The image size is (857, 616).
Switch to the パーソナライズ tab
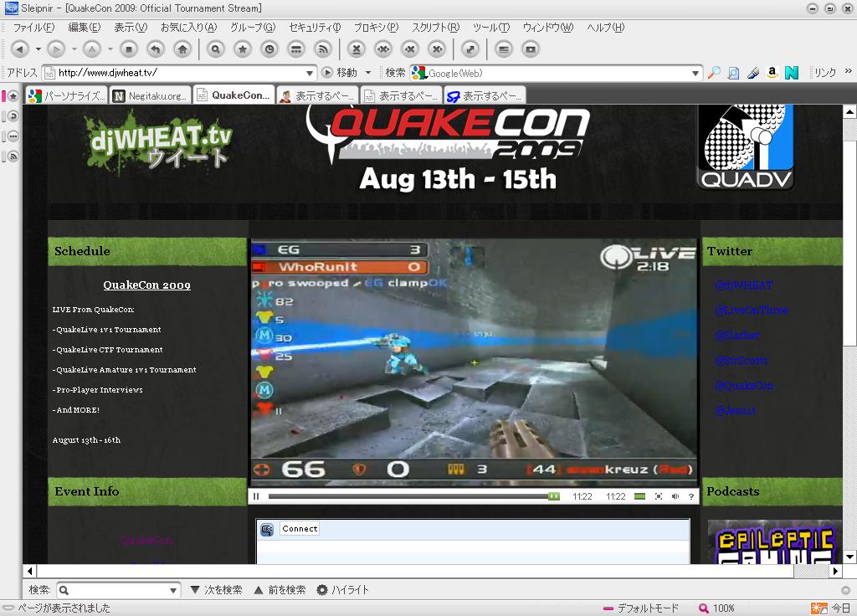coord(67,95)
